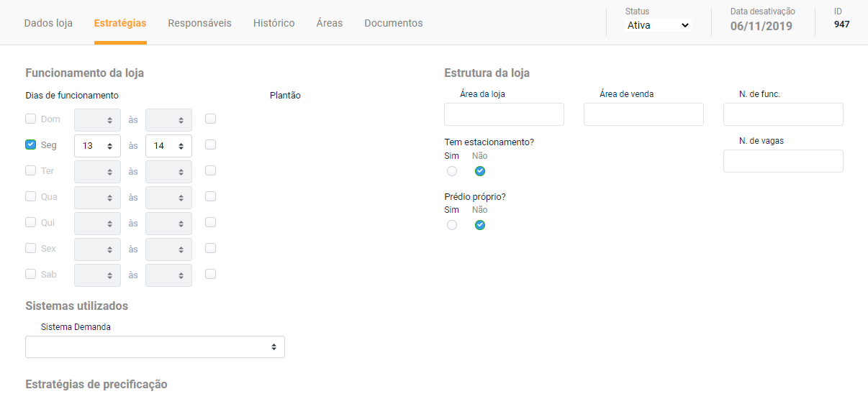The height and width of the screenshot is (394, 868).
Task: Click Não radio under Prédio próprio
Action: [480, 225]
